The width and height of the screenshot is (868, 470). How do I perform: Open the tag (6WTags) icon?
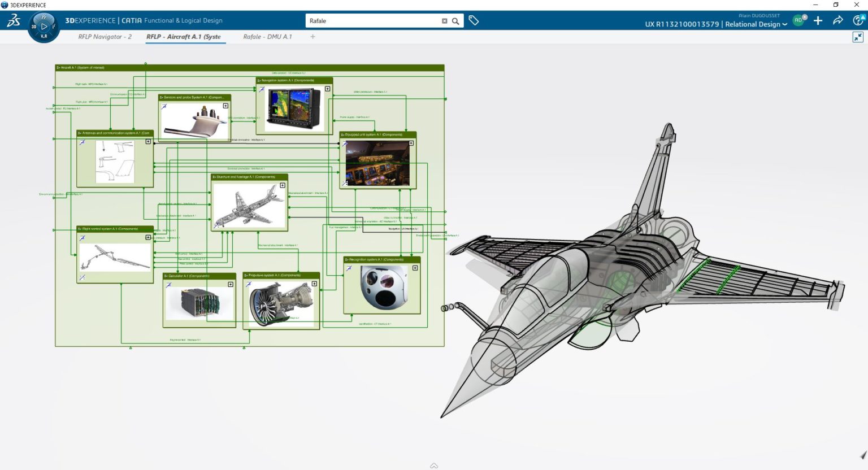(474, 20)
